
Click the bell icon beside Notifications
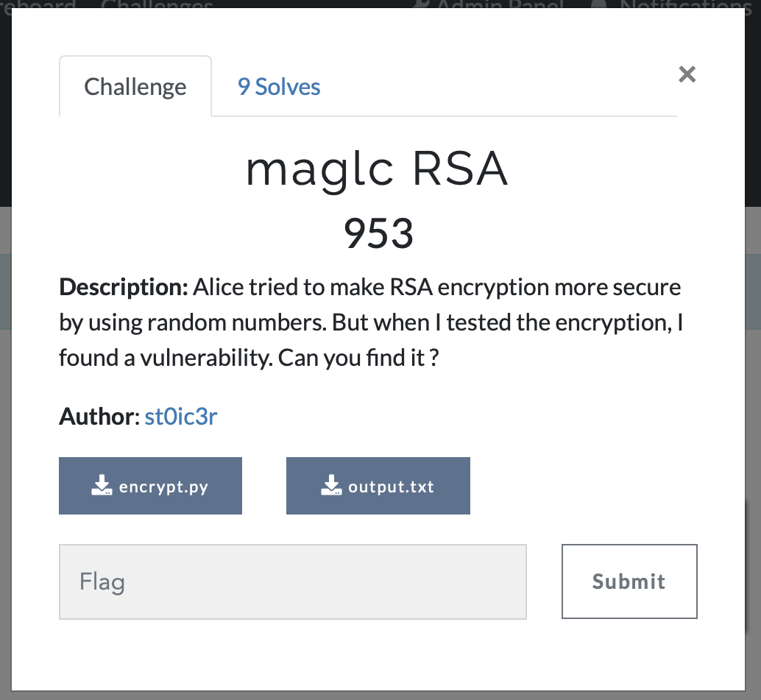tap(599, 4)
